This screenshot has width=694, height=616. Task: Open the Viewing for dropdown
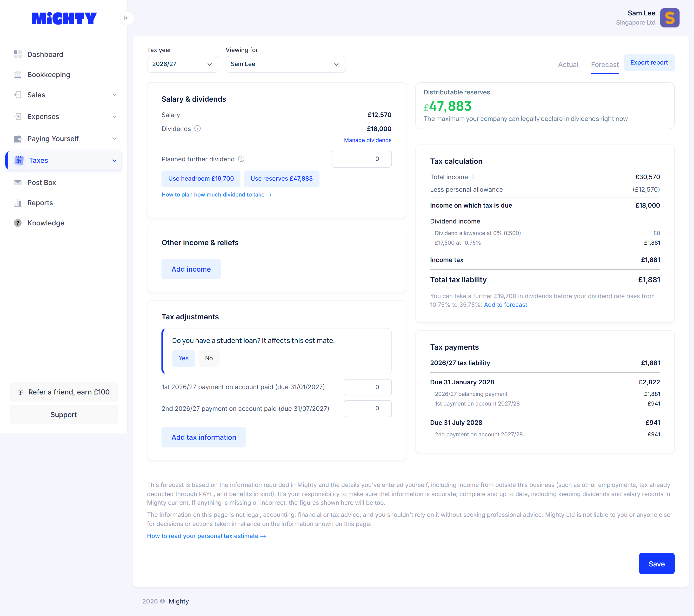[x=286, y=64]
